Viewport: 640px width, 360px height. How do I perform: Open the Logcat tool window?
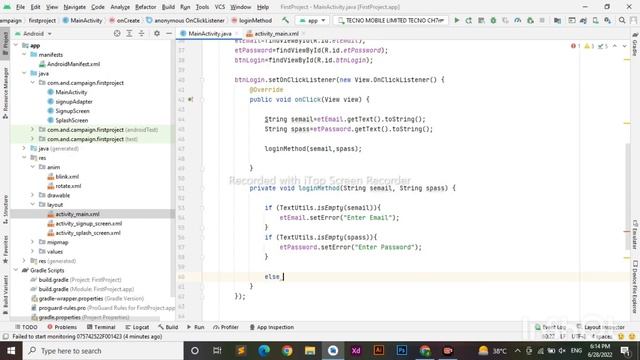tap(137, 327)
